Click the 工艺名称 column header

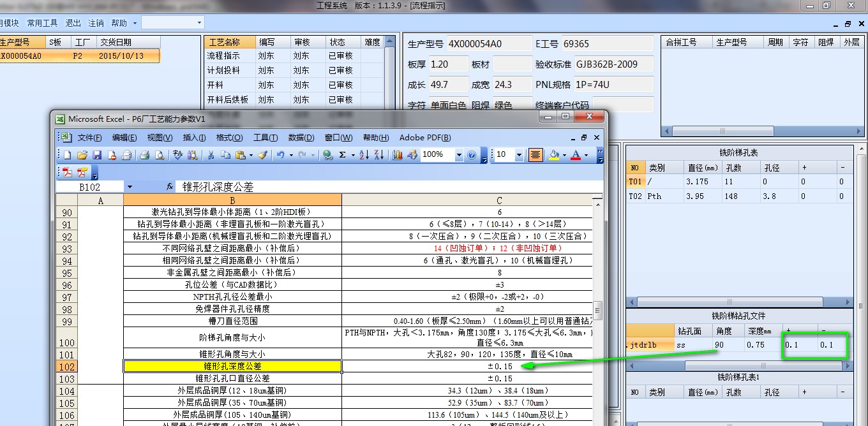230,42
